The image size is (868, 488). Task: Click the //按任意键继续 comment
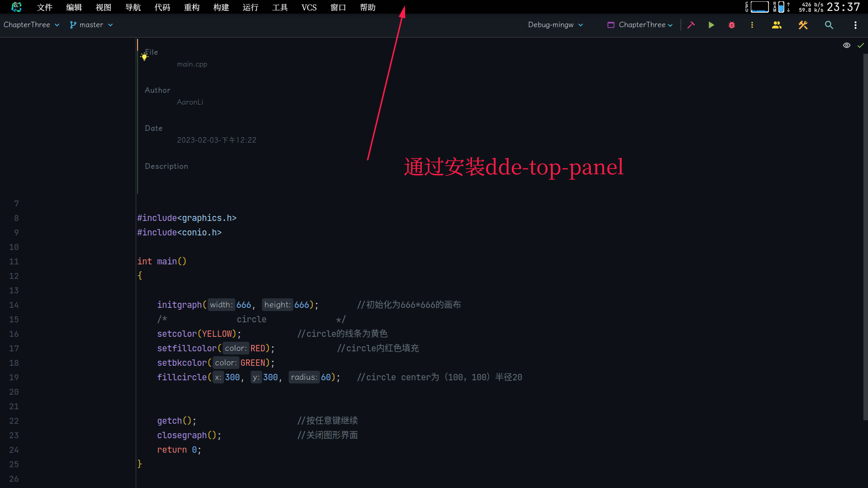pyautogui.click(x=328, y=421)
